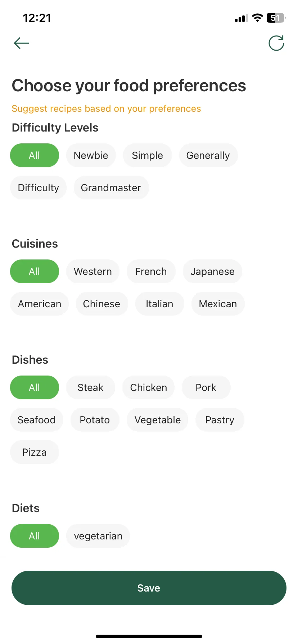
Task: Select All under Difficulty Levels
Action: 34,155
